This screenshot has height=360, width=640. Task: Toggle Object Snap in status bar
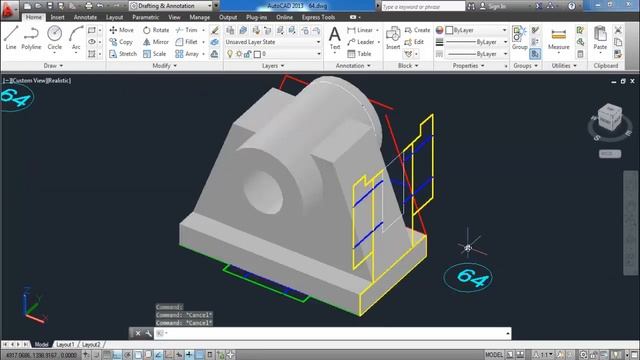[x=138, y=355]
